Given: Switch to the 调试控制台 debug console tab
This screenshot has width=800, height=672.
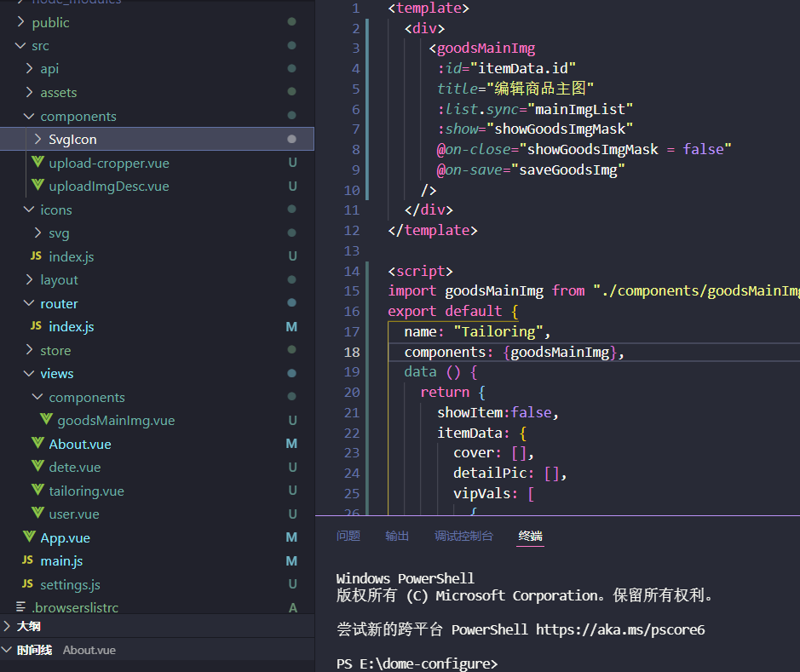Looking at the screenshot, I should [463, 536].
